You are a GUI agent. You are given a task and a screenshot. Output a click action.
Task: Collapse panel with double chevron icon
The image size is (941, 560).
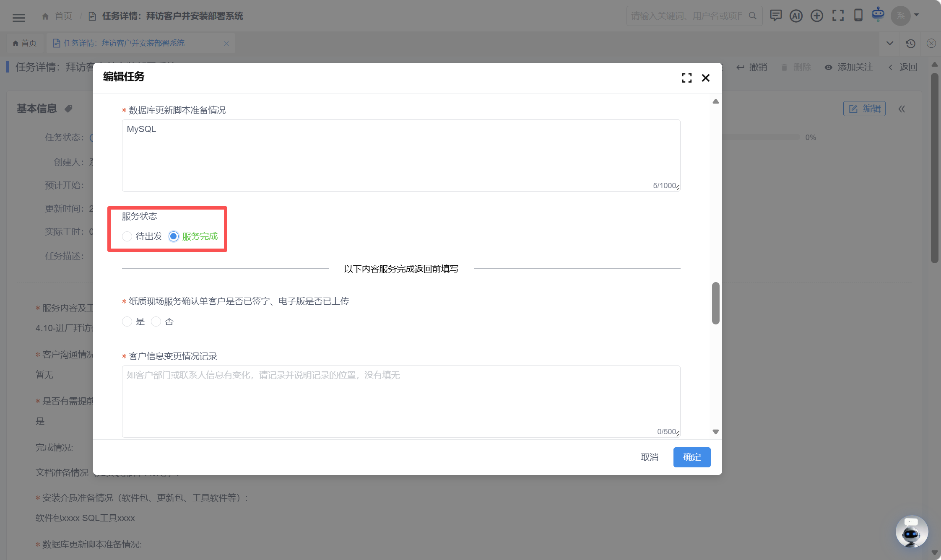tap(902, 109)
